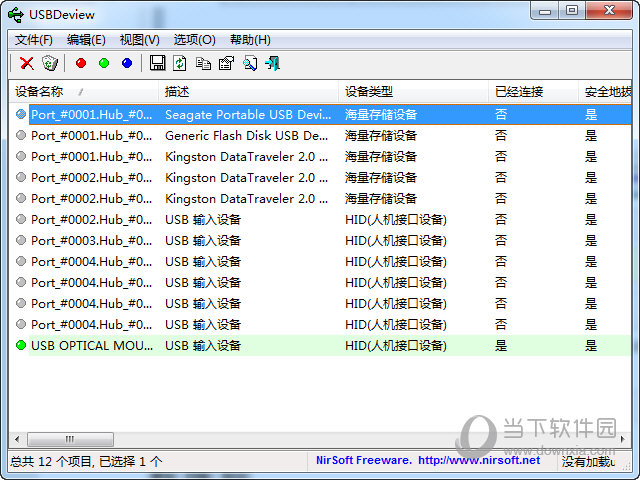The image size is (640, 480).
Task: Open the www.nirsoft.net link
Action: pos(479,460)
